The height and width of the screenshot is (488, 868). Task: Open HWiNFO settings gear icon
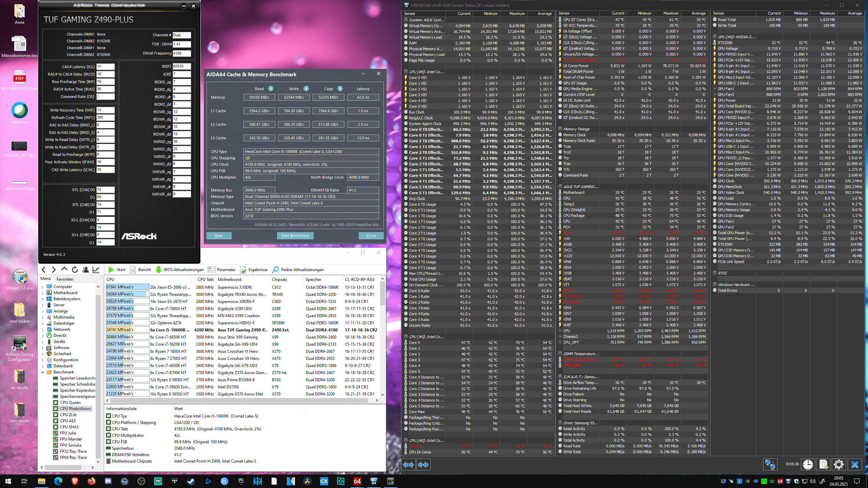[x=839, y=464]
